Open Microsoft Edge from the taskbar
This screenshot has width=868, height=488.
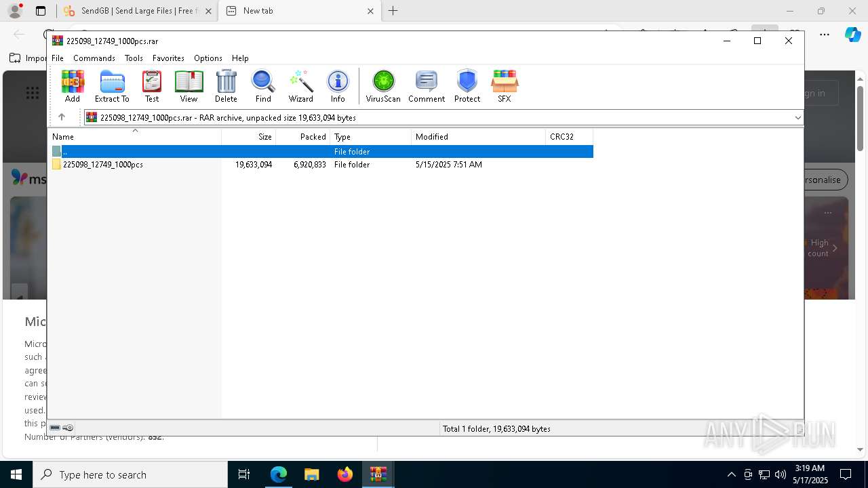pyautogui.click(x=279, y=474)
